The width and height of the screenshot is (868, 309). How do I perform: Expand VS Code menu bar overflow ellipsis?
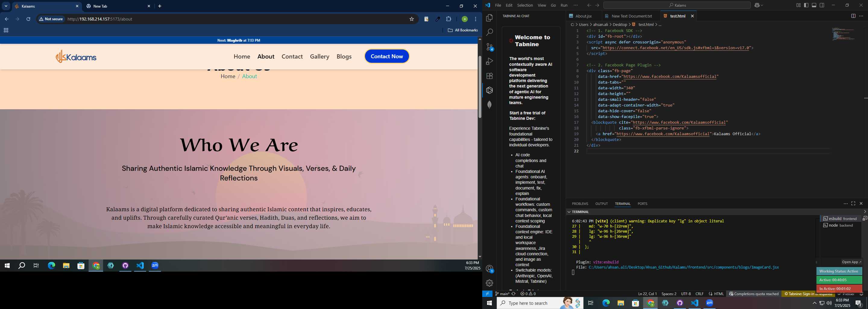pos(576,5)
